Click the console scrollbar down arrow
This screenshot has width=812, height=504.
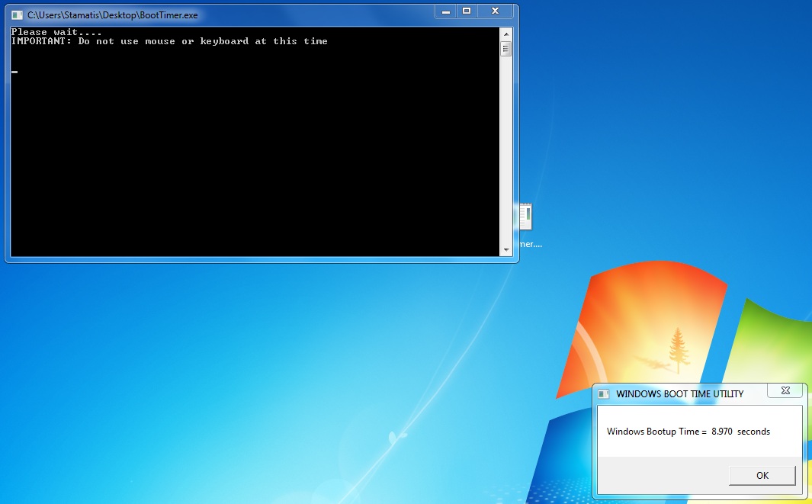tap(506, 250)
